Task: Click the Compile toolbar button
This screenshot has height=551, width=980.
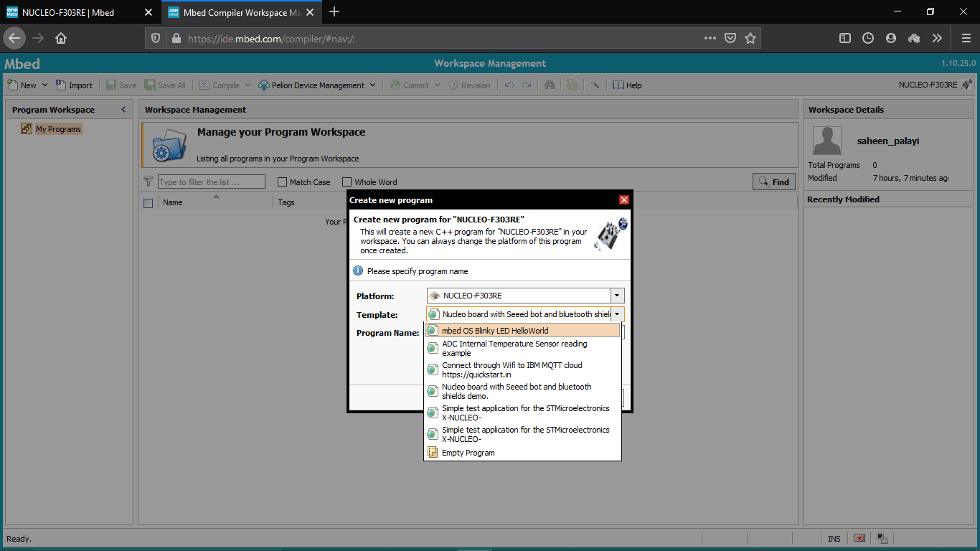Action: point(219,85)
